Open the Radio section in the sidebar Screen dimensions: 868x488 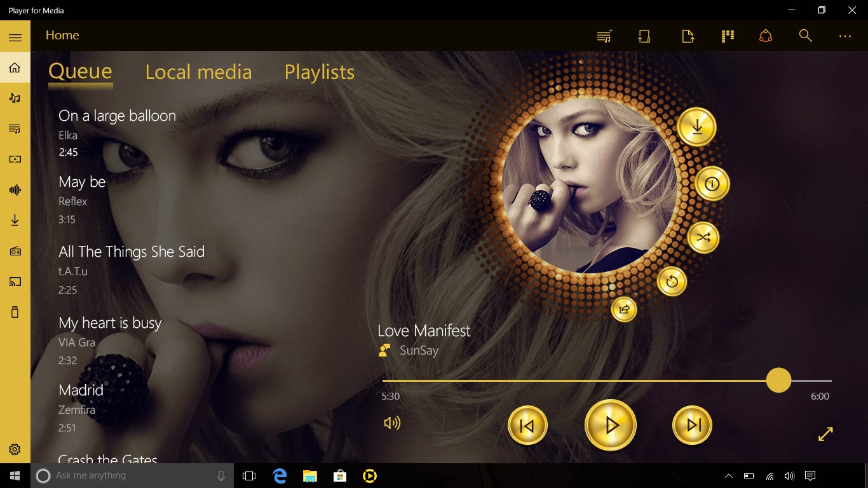(x=14, y=250)
